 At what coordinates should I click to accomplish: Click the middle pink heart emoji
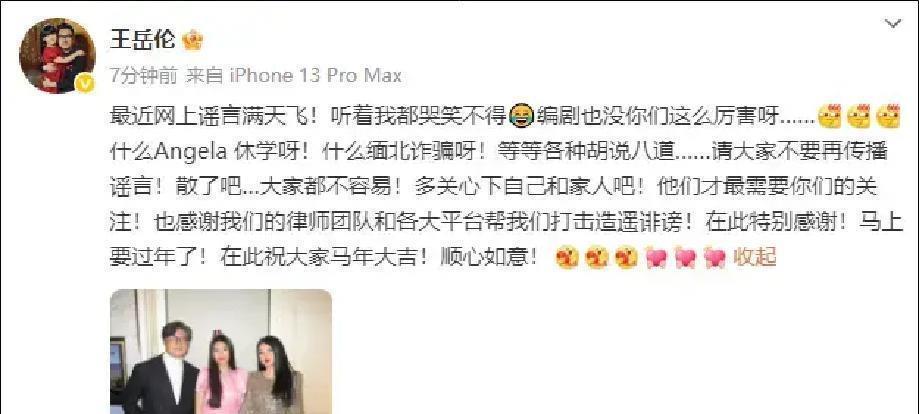[x=685, y=257]
